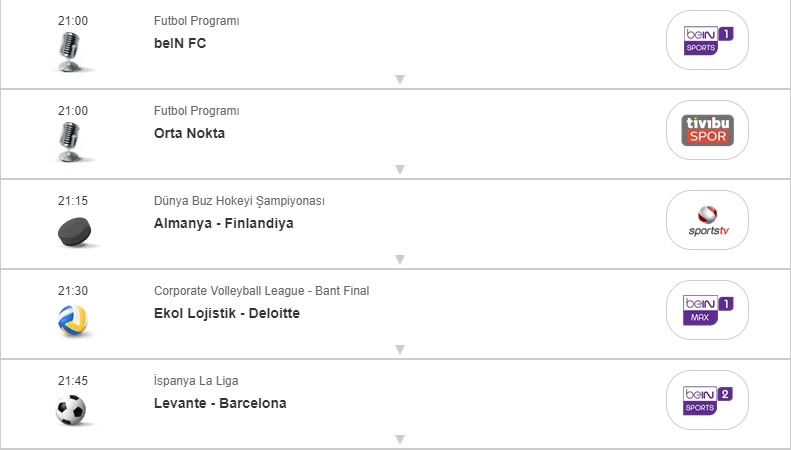Click the soccer ball icon
The image size is (791, 450).
tap(71, 410)
